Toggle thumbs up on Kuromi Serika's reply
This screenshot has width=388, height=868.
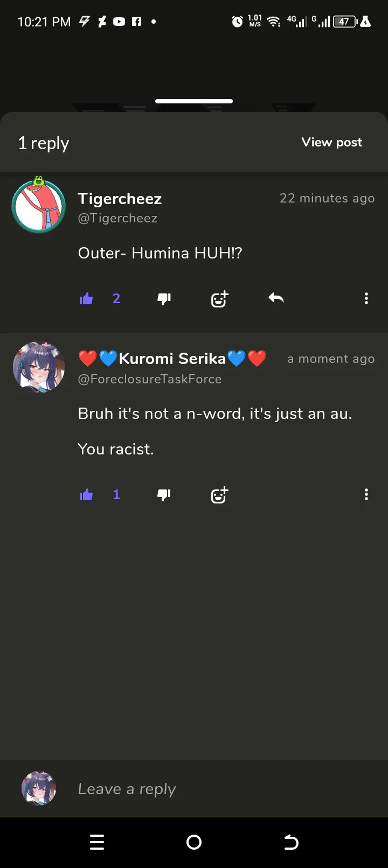click(86, 495)
